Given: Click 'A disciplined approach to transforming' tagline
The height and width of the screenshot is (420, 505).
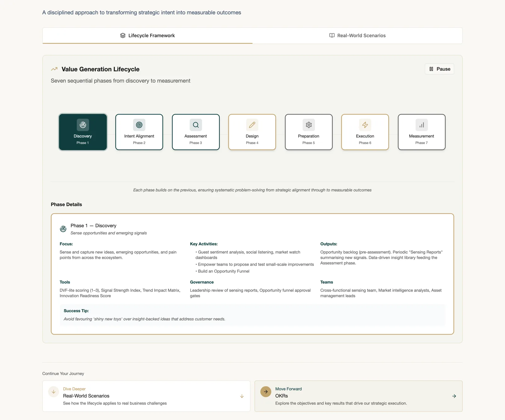Looking at the screenshot, I should click(142, 13).
